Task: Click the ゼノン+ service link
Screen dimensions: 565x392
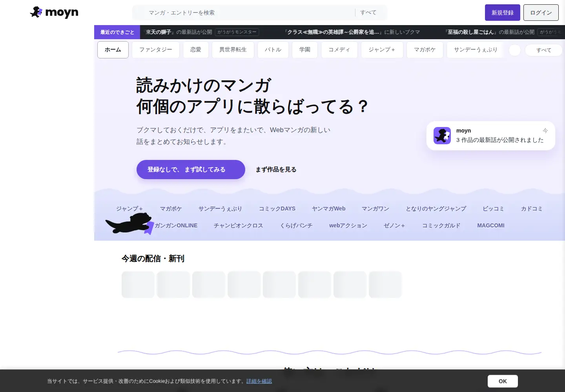Action: click(394, 225)
